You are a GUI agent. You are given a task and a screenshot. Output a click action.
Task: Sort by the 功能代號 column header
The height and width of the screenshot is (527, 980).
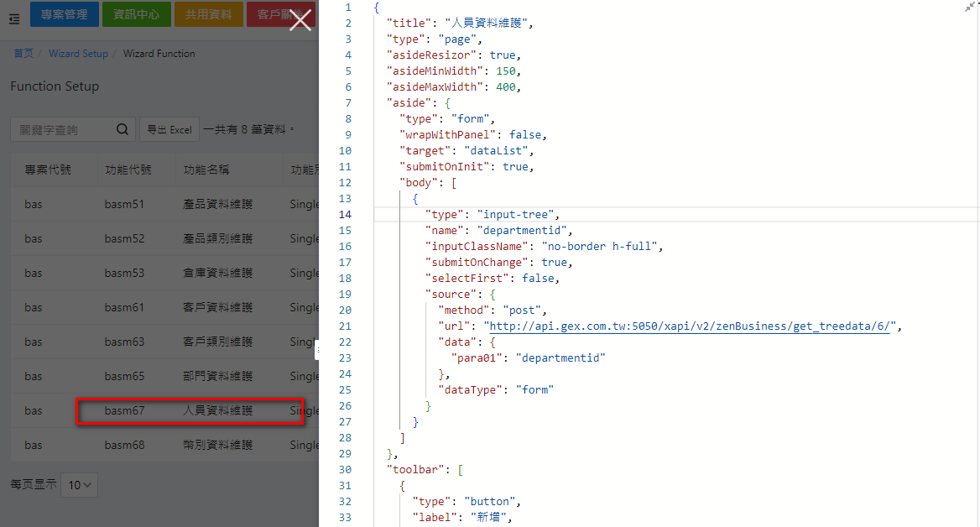tap(128, 170)
